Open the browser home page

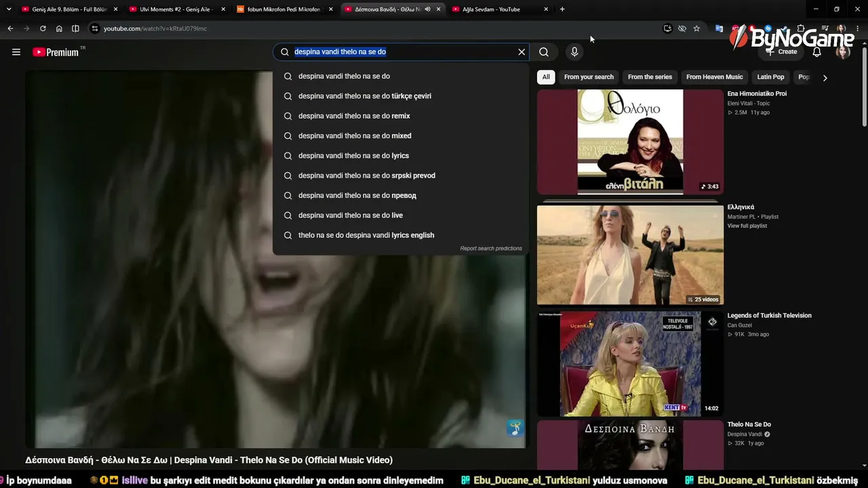coord(59,28)
